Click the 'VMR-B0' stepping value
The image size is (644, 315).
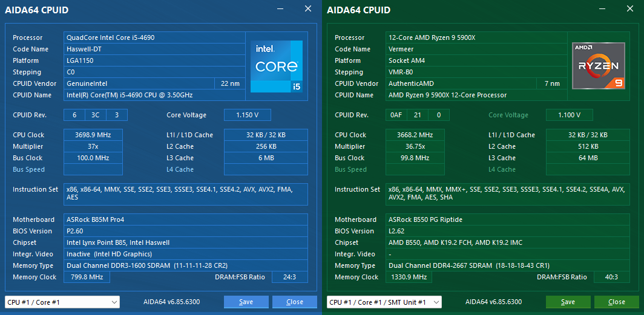tap(476, 72)
